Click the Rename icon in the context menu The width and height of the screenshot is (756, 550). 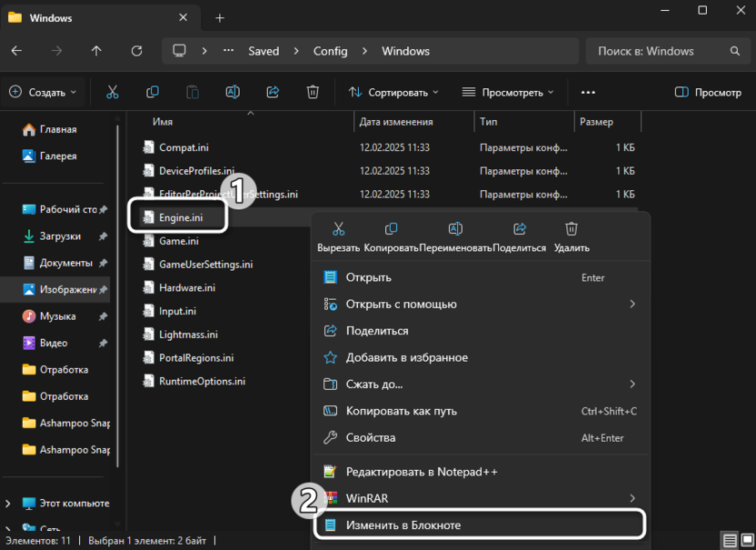click(456, 229)
